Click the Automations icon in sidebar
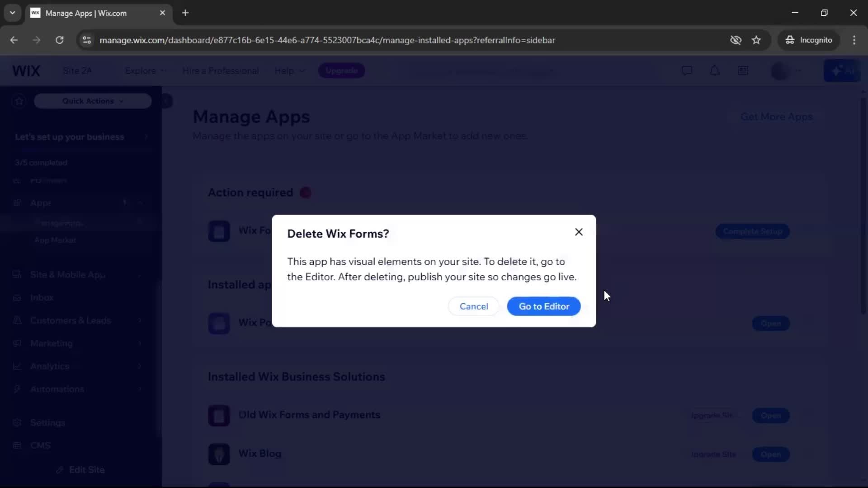Viewport: 868px width, 488px height. coord(17,389)
